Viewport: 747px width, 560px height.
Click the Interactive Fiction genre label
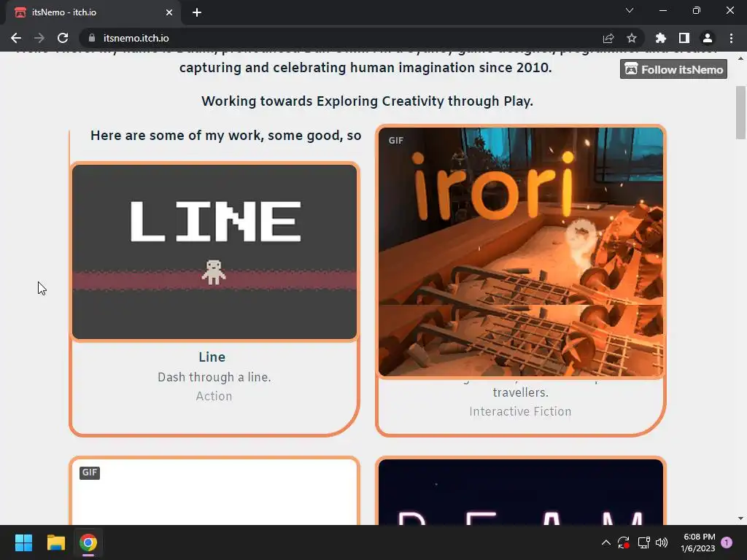520,411
